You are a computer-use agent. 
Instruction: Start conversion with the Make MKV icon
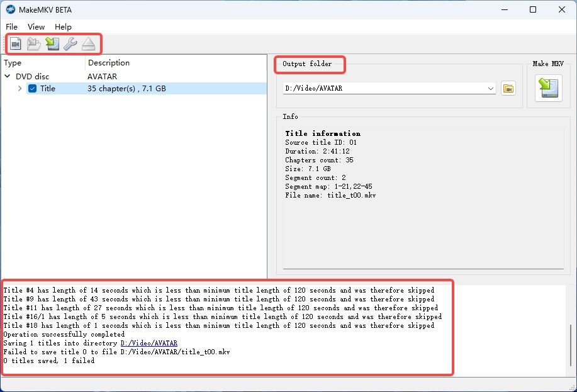[x=547, y=88]
